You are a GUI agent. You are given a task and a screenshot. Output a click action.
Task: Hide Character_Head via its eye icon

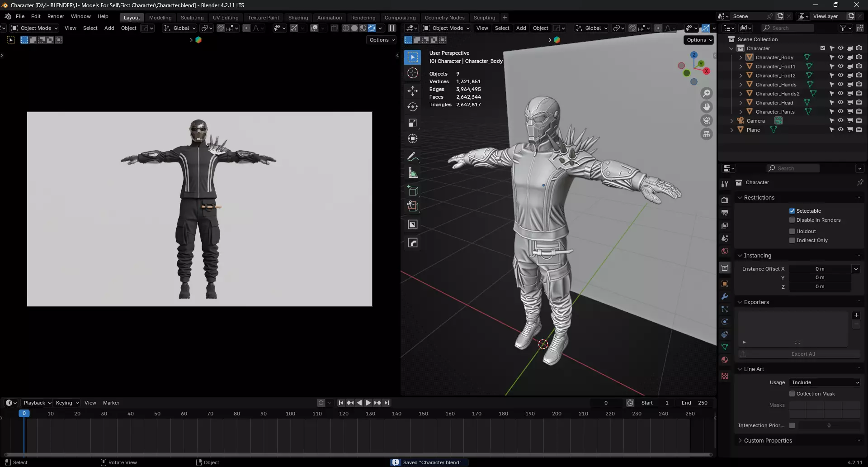pos(840,102)
